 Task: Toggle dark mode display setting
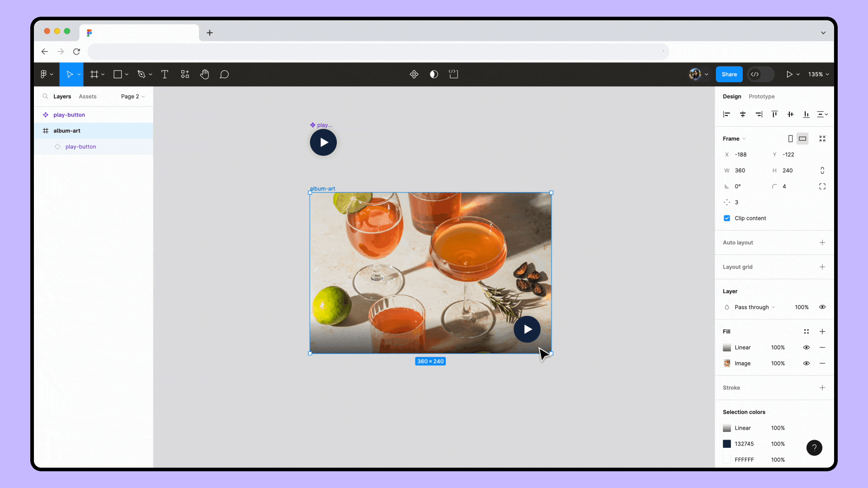coord(434,75)
